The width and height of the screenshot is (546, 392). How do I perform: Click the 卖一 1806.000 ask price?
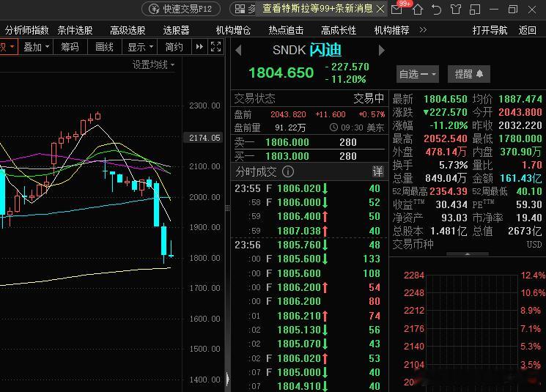point(287,142)
